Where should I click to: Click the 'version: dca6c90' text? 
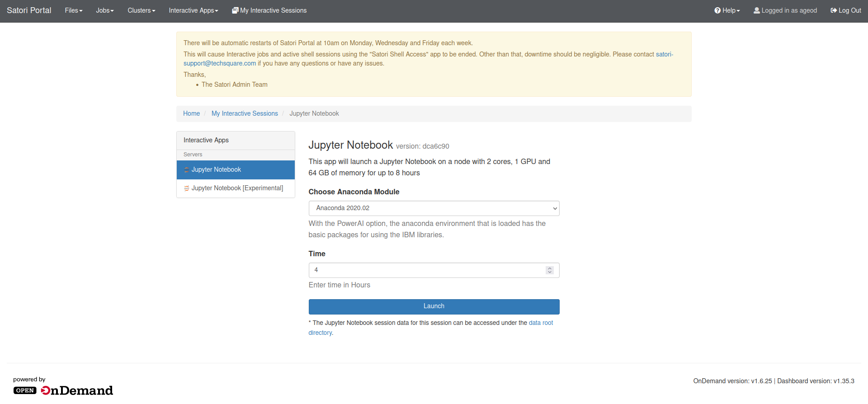(x=423, y=146)
